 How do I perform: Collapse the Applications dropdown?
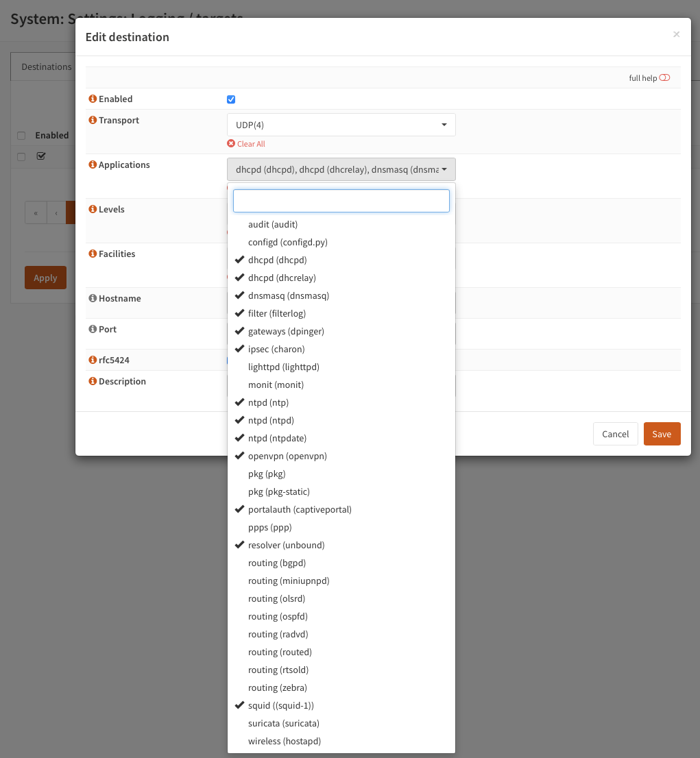coord(341,169)
